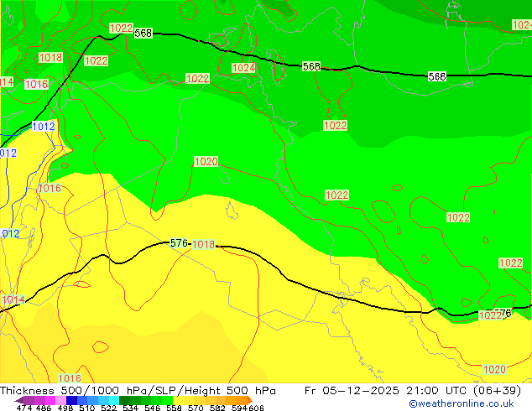Click the '1018' label beside the 576 contour
The image size is (532, 411).
204,244
